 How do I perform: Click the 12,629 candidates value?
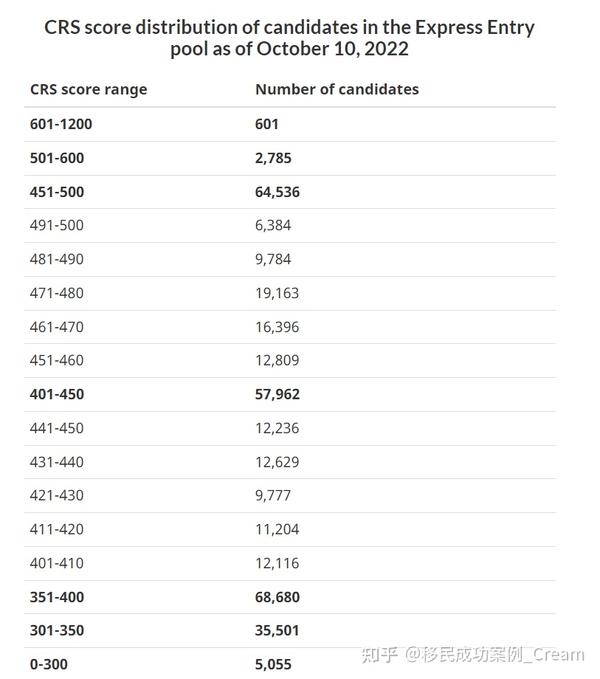[277, 462]
